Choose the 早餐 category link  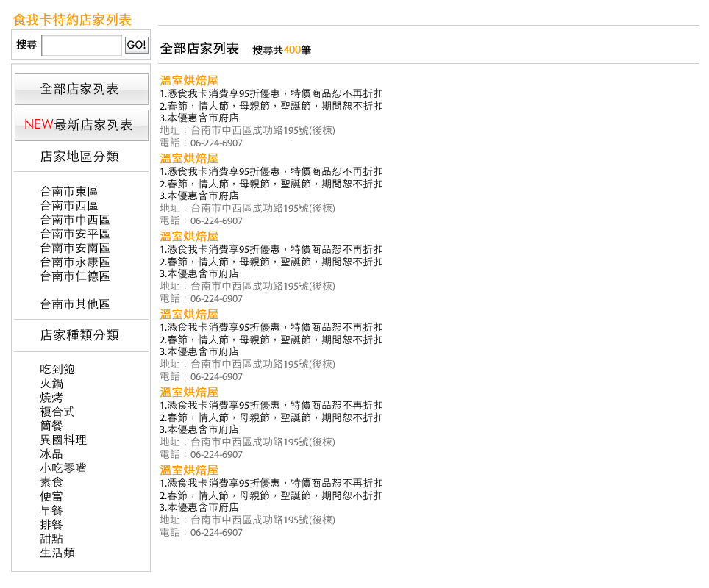51,510
